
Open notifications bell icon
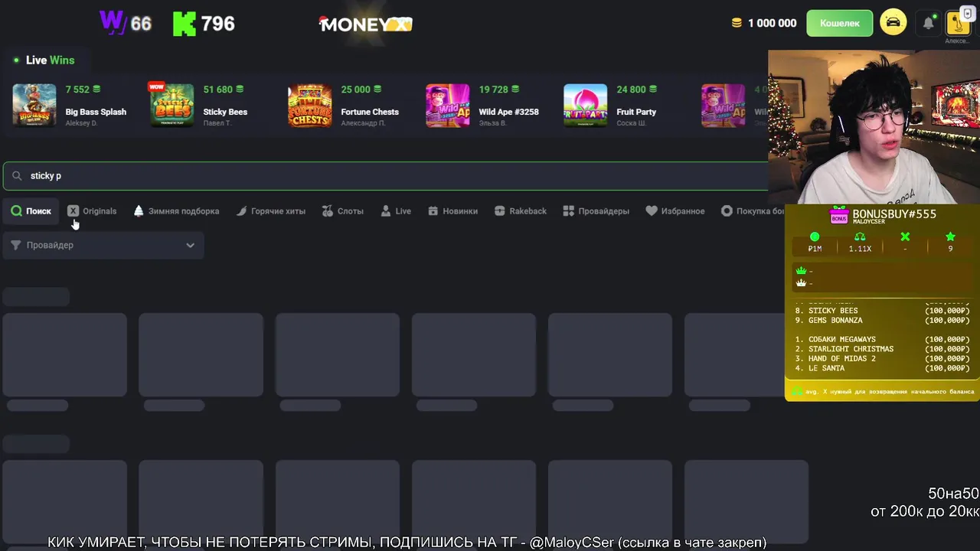(x=928, y=23)
